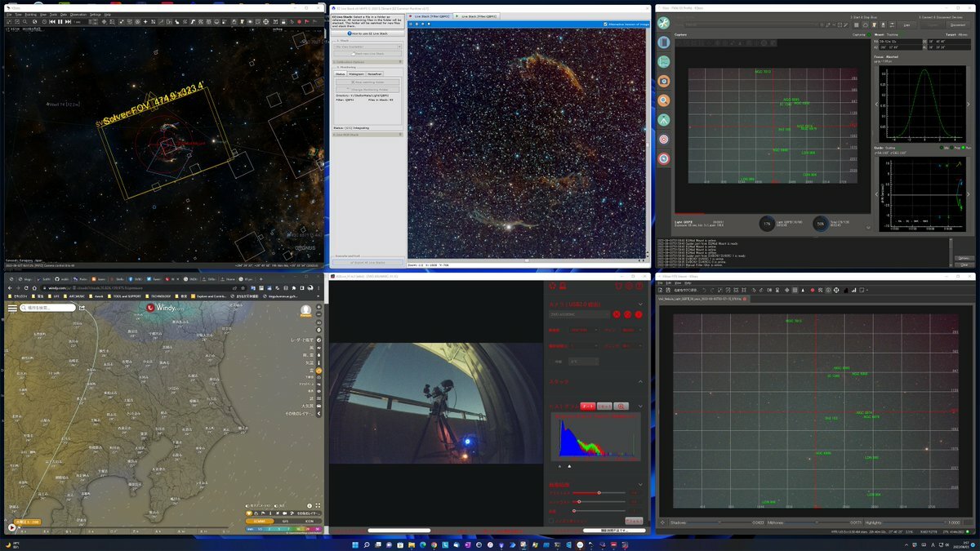Open the Windows Start button
This screenshot has width=980, height=551.
pos(354,544)
